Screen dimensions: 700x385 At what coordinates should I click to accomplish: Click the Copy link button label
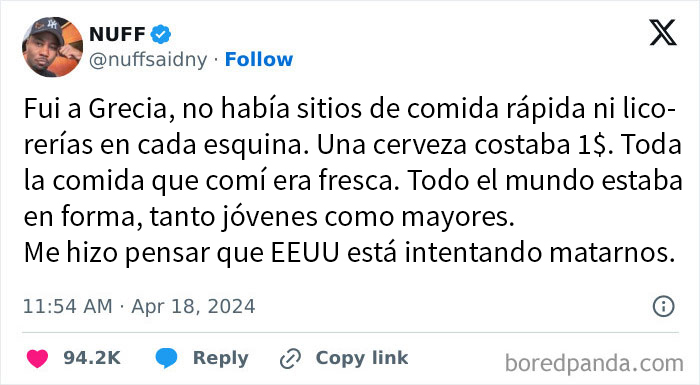362,358
